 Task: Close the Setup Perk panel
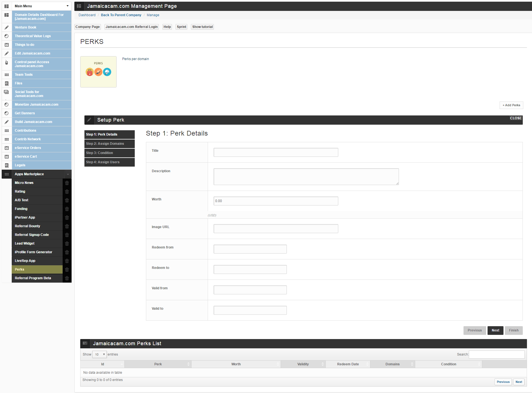tap(516, 118)
